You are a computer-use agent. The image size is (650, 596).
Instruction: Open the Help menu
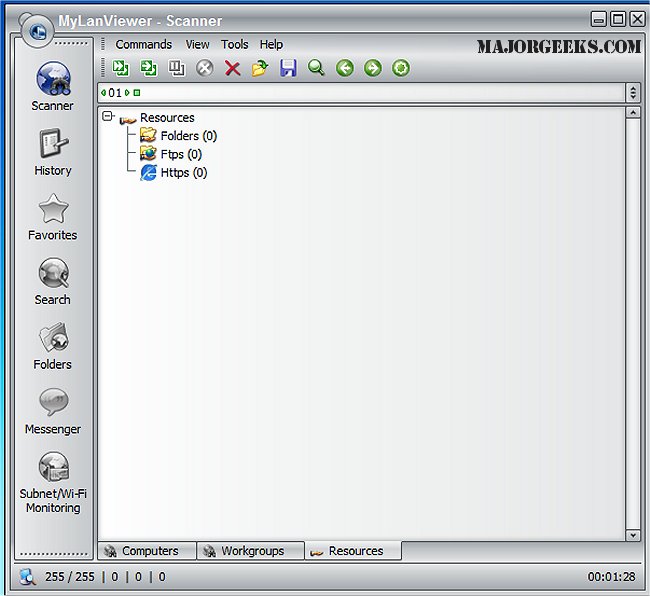pyautogui.click(x=271, y=44)
